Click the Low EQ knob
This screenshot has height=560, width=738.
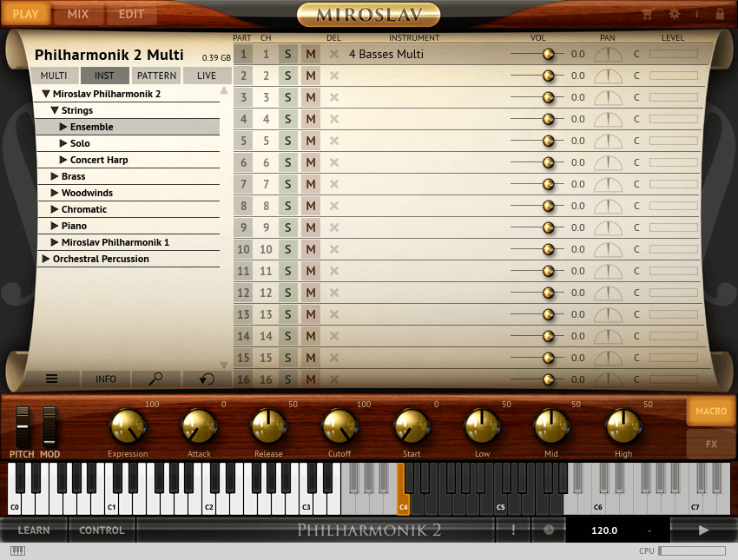point(482,426)
